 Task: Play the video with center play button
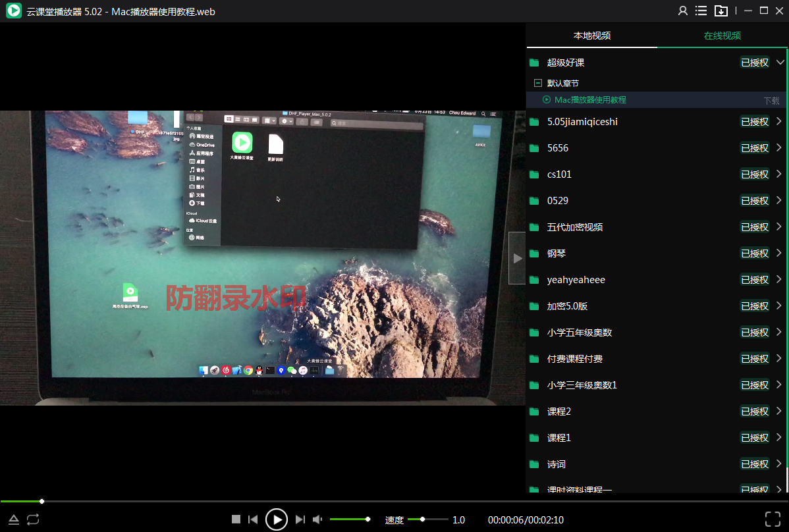[x=277, y=519]
